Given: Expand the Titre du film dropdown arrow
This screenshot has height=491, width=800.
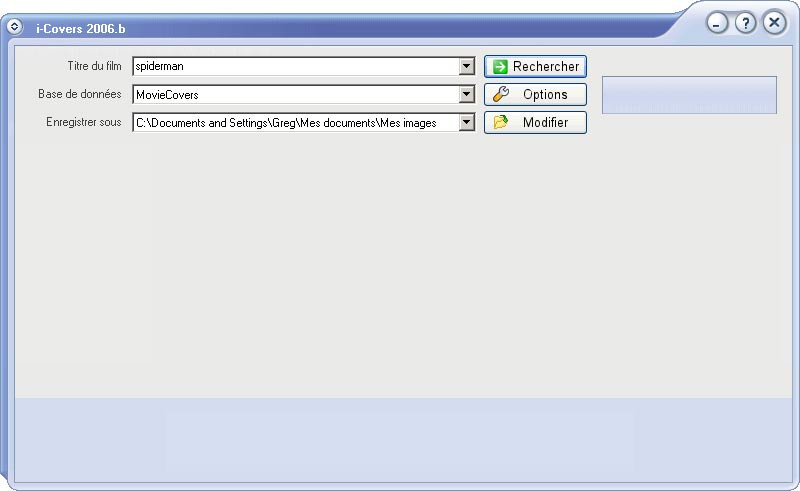Looking at the screenshot, I should click(466, 66).
